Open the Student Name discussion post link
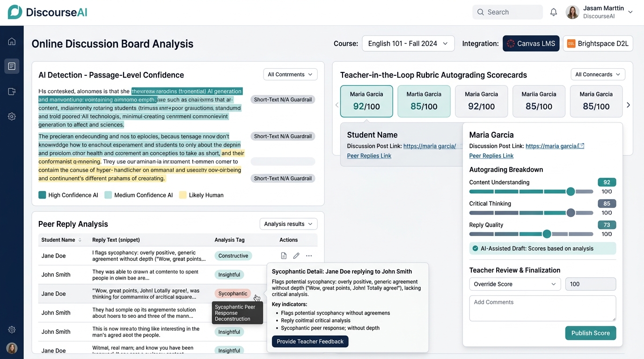Viewport: 644px width, 359px height. coord(429,146)
